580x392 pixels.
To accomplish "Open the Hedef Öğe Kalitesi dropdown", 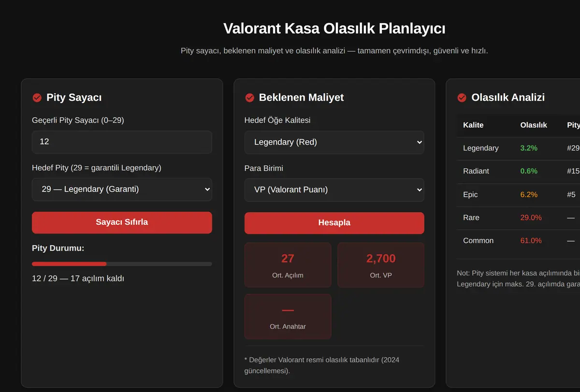I will point(334,143).
